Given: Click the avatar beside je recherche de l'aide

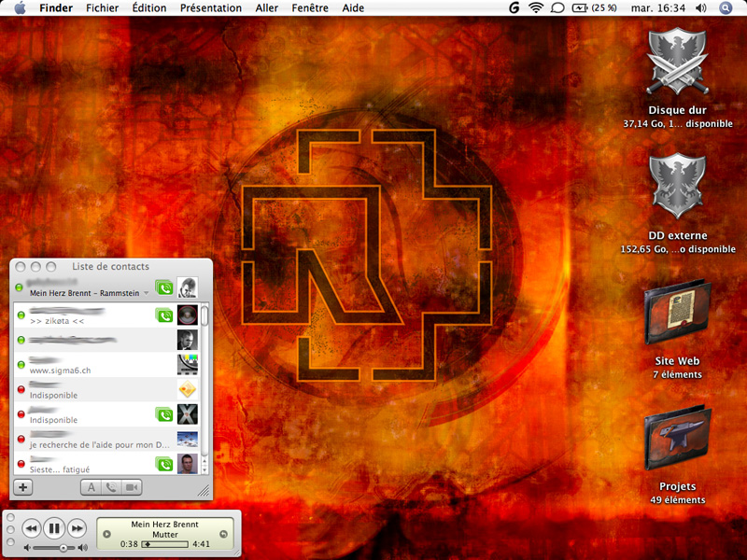Looking at the screenshot, I should click(x=188, y=439).
